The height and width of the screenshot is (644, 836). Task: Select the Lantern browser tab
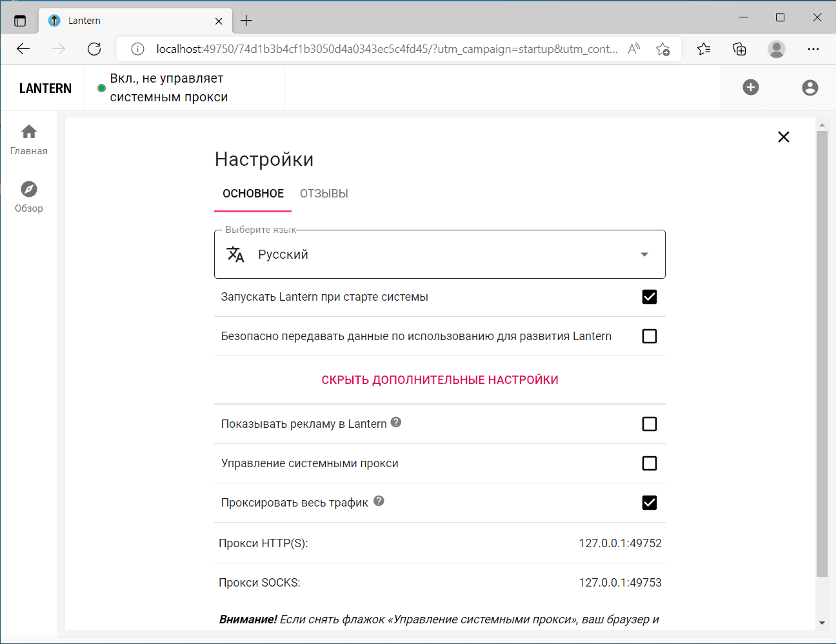pyautogui.click(x=135, y=21)
